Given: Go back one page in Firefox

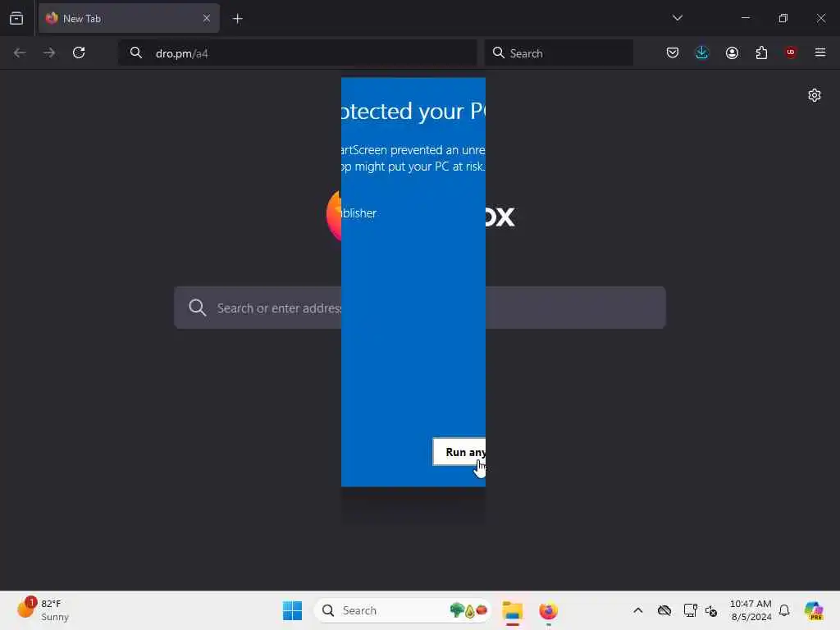Looking at the screenshot, I should tap(20, 52).
